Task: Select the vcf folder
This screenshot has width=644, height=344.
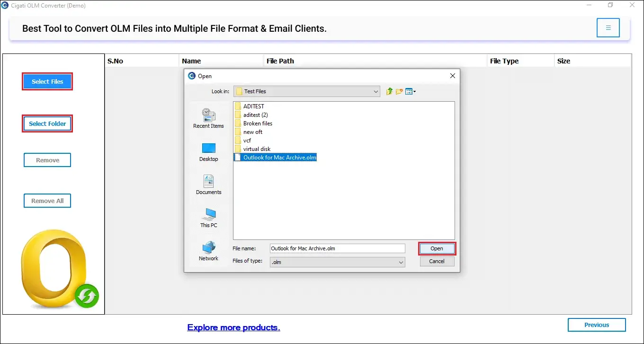Action: coord(243,141)
